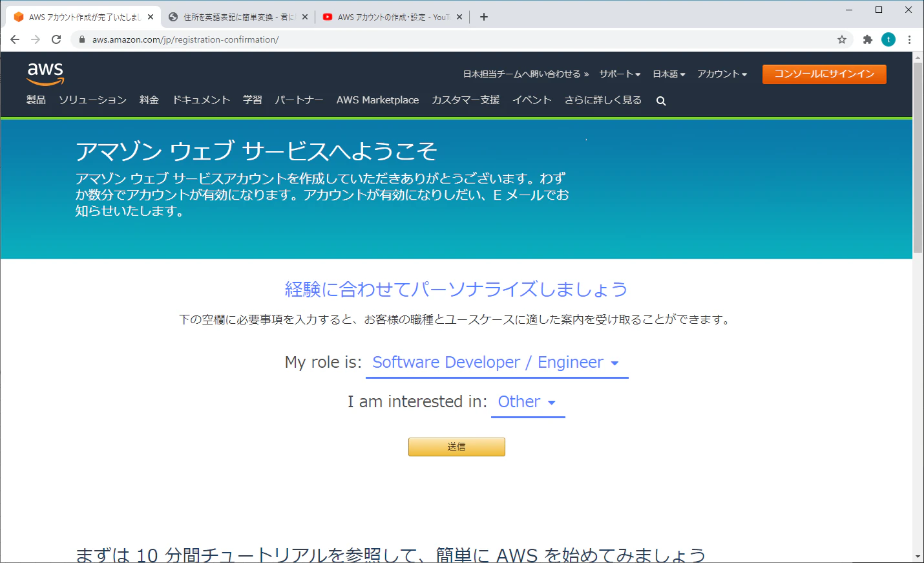
Task: Bookmark this page with the star icon
Action: pyautogui.click(x=842, y=39)
